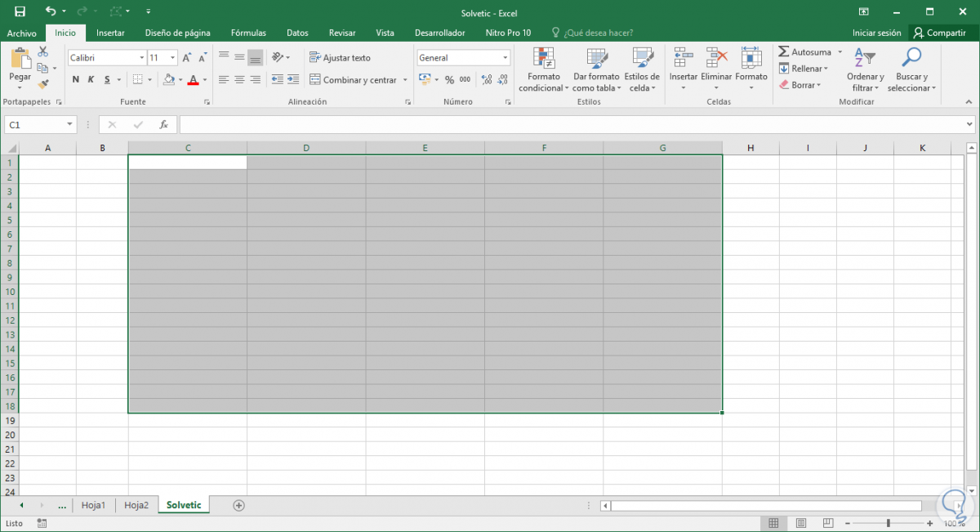
Task: Click the Compartir button
Action: pyautogui.click(x=941, y=33)
